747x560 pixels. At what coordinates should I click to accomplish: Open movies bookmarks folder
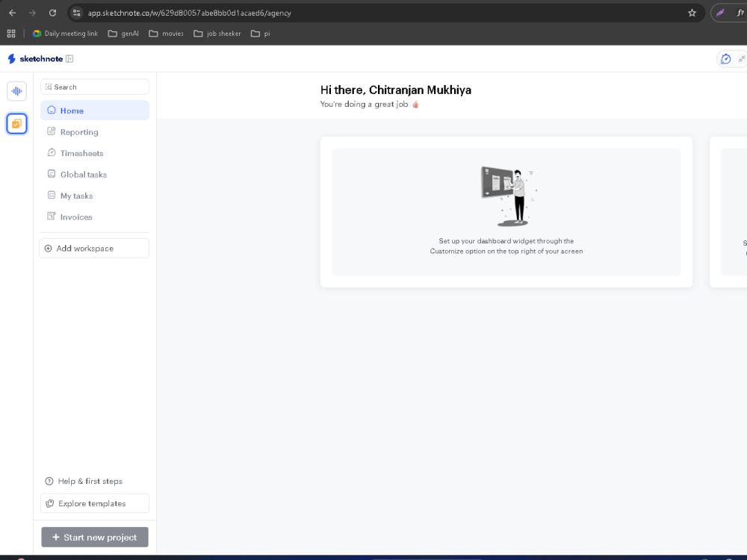pyautogui.click(x=167, y=34)
